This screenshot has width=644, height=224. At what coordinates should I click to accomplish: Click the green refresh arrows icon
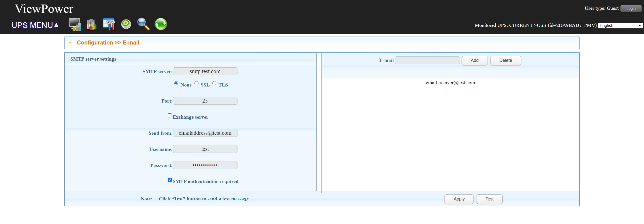click(161, 24)
